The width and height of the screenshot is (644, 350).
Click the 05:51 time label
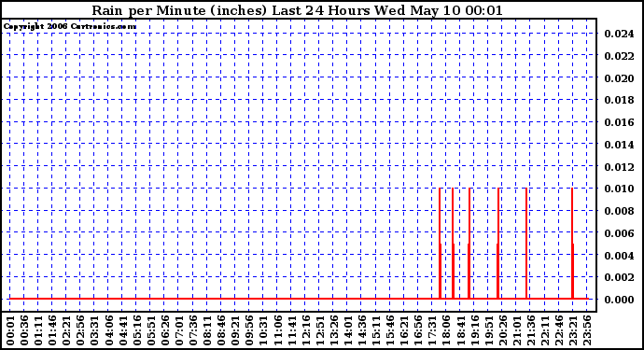(x=150, y=330)
